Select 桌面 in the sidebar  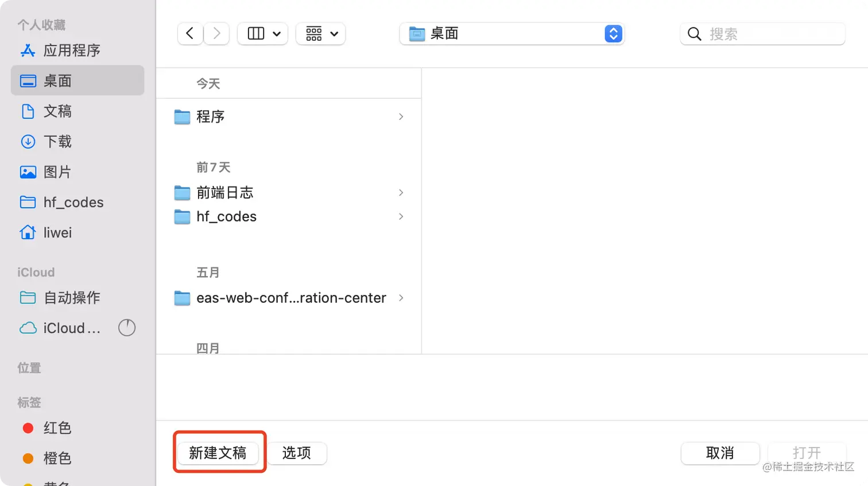click(77, 80)
